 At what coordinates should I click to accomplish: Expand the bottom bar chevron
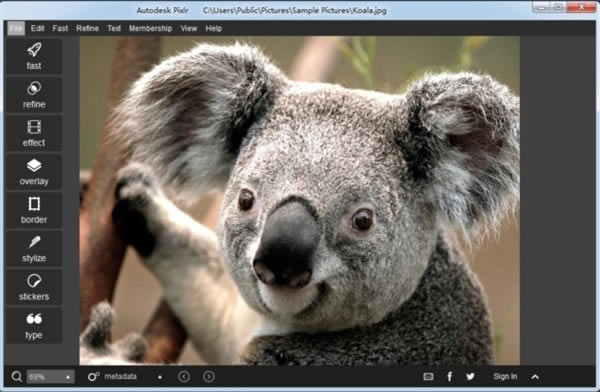pyautogui.click(x=535, y=377)
